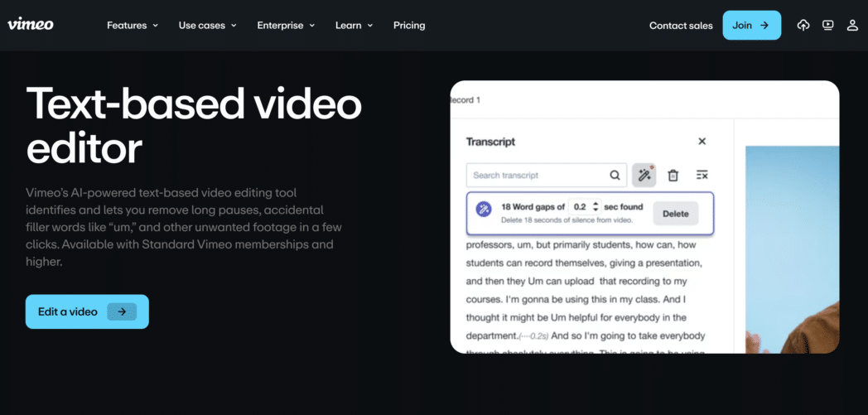Expand the Use cases menu

208,25
